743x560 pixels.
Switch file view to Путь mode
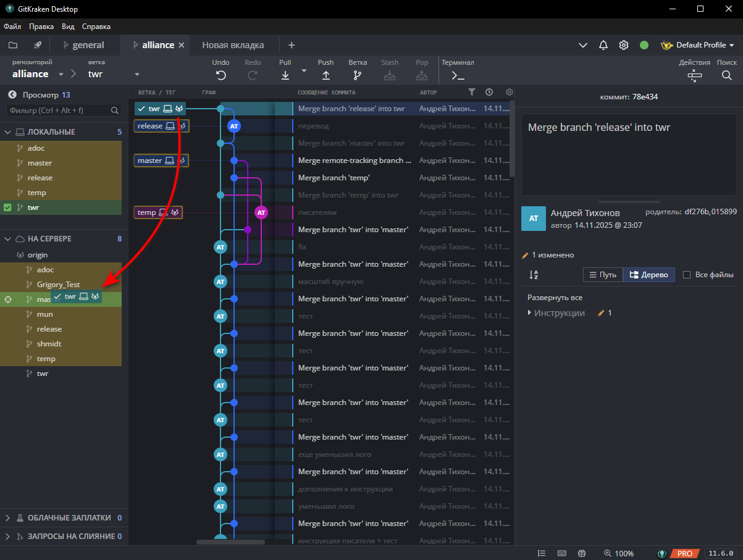(x=603, y=274)
